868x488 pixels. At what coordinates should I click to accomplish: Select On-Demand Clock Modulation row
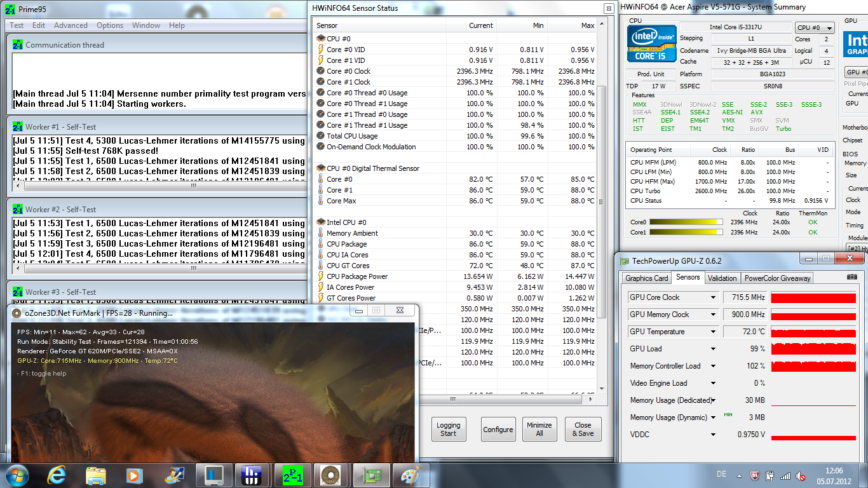[456, 147]
